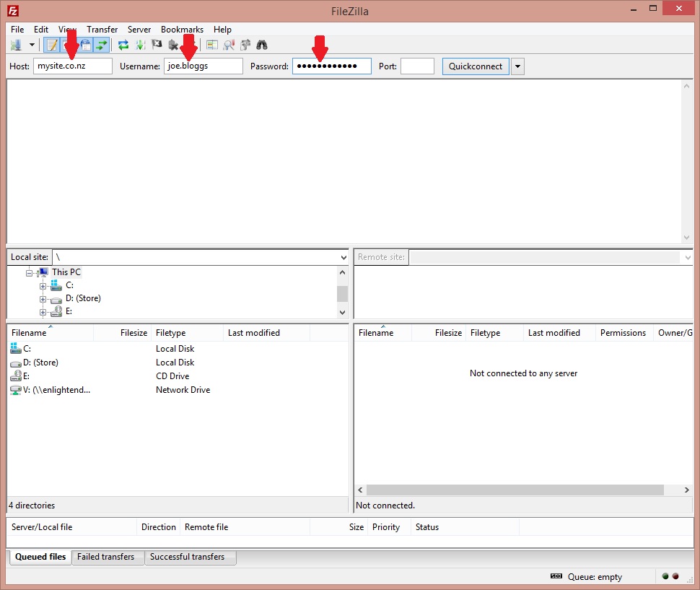Viewport: 700px width, 590px height.
Task: Sort local list by Last modified column
Action: click(x=266, y=333)
